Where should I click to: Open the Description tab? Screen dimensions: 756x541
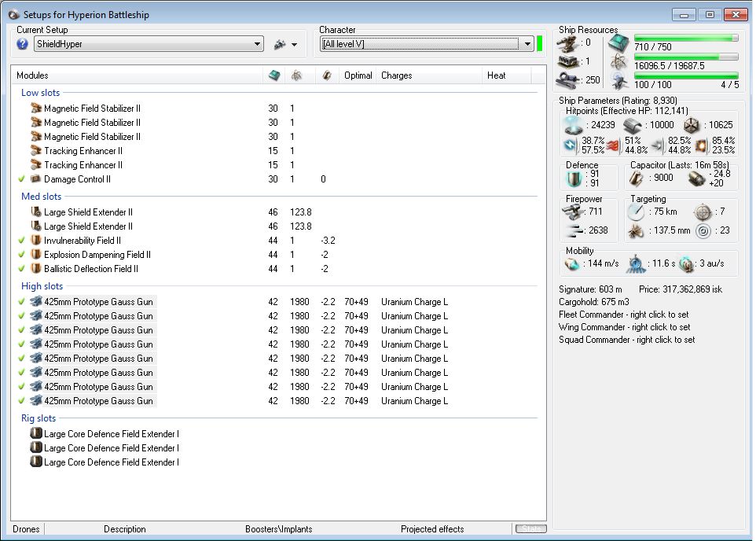coord(125,529)
